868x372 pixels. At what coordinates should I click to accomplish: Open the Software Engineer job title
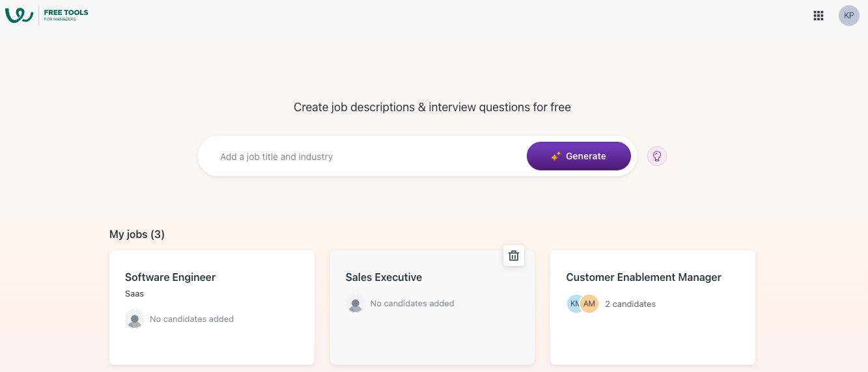click(x=171, y=277)
